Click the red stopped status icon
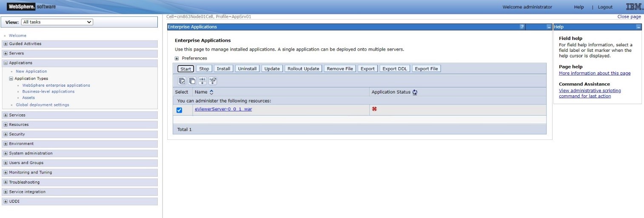Screen dimensions: 644x218 click(374, 109)
